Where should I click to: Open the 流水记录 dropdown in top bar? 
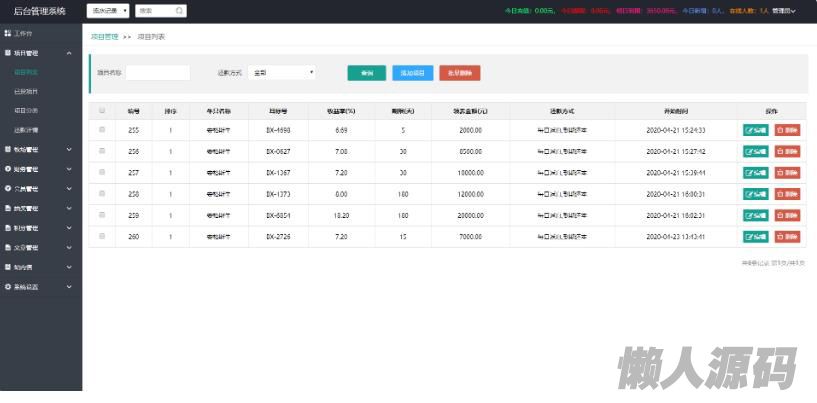(108, 11)
